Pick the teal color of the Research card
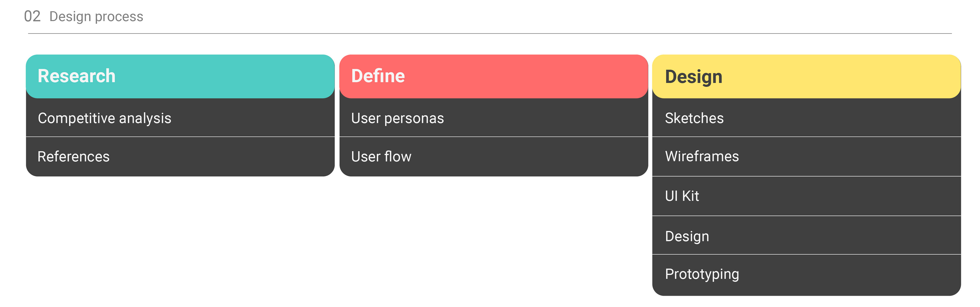 tap(228, 76)
